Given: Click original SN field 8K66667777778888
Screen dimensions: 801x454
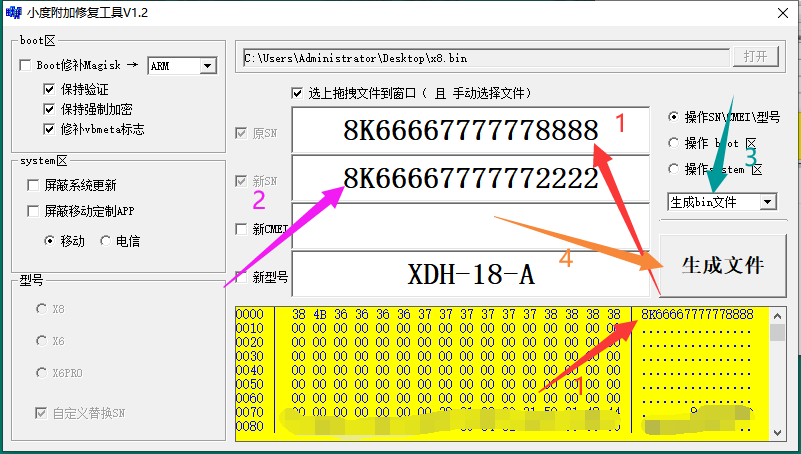Looking at the screenshot, I should point(470,130).
